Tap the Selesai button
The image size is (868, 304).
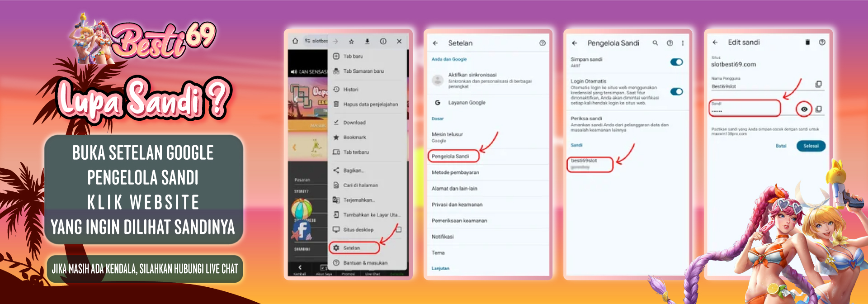[811, 146]
